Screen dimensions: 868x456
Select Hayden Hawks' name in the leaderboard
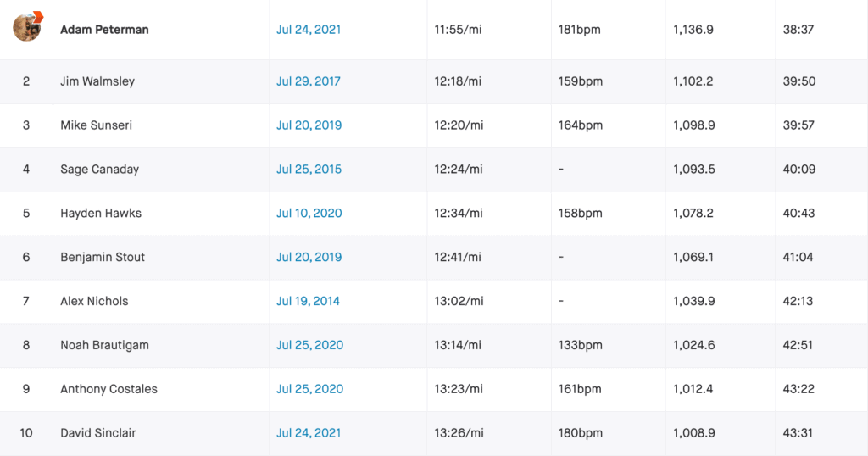101,214
